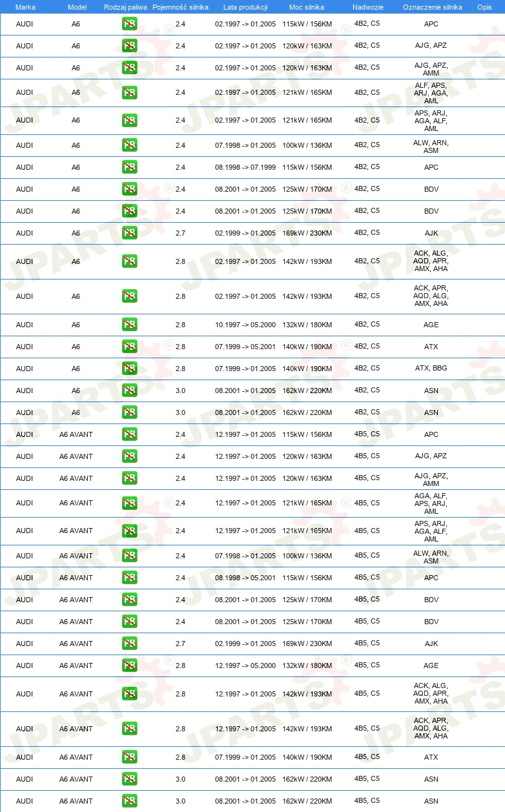Image resolution: width=505 pixels, height=812 pixels.
Task: Click 140kW / 190KM in the ATX, BBG row
Action: tap(307, 369)
